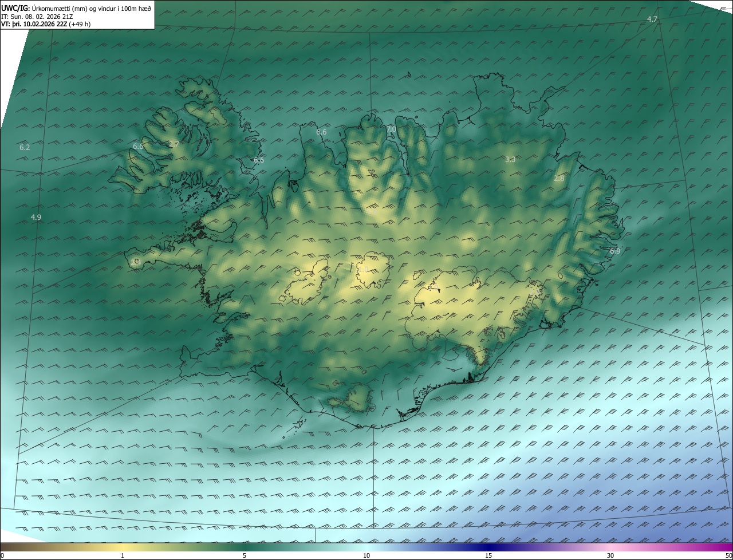Click the '15' tick label on the color scale
Screen dimensions: 733x560
[488, 555]
